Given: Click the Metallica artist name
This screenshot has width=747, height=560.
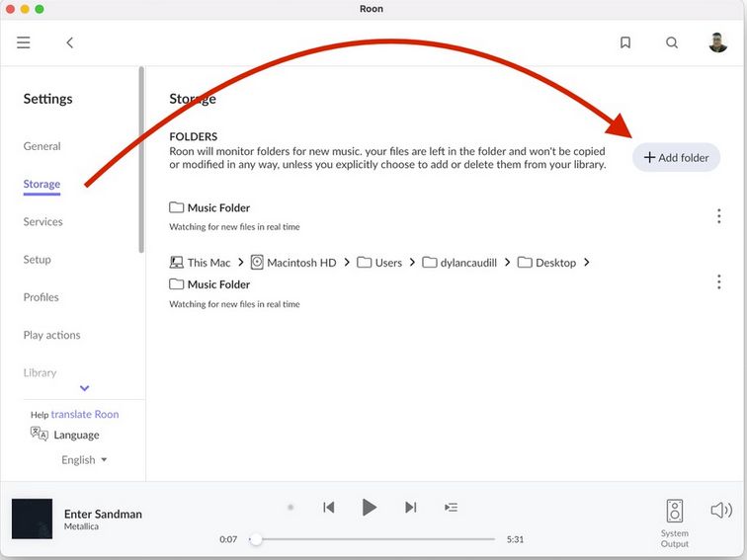Looking at the screenshot, I should (x=81, y=526).
